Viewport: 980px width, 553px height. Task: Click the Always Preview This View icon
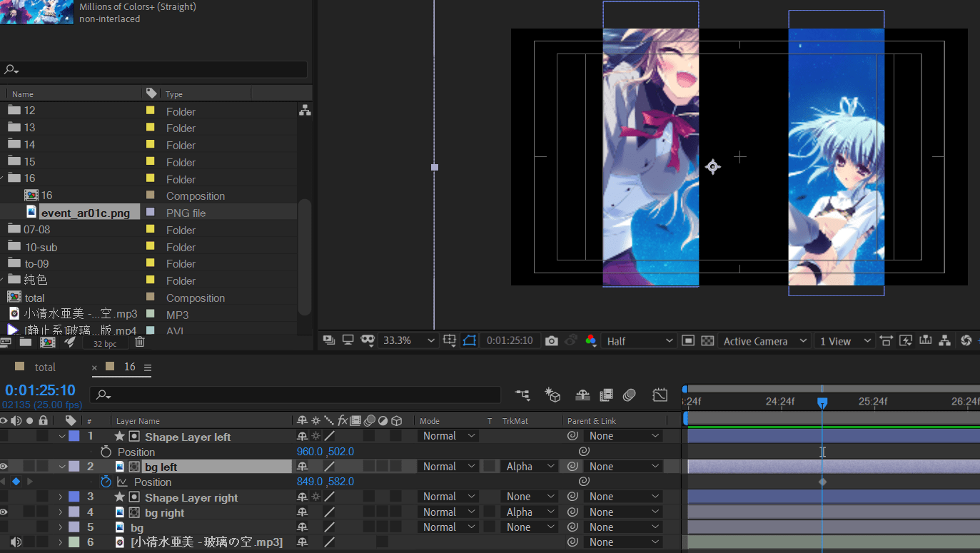point(329,340)
